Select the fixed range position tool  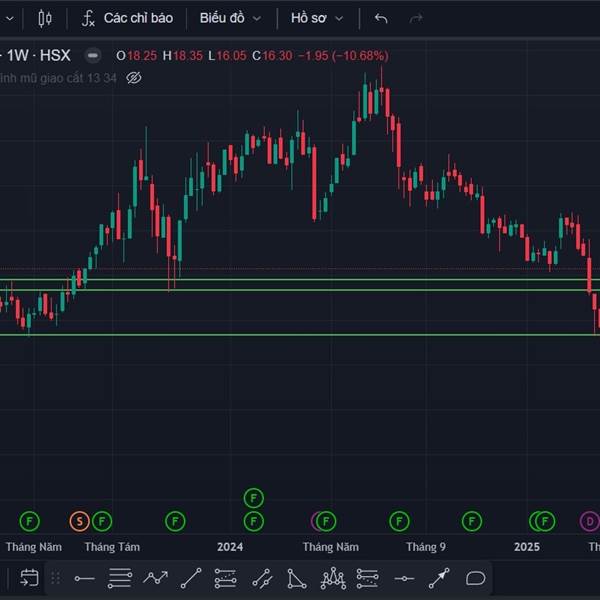226,578
